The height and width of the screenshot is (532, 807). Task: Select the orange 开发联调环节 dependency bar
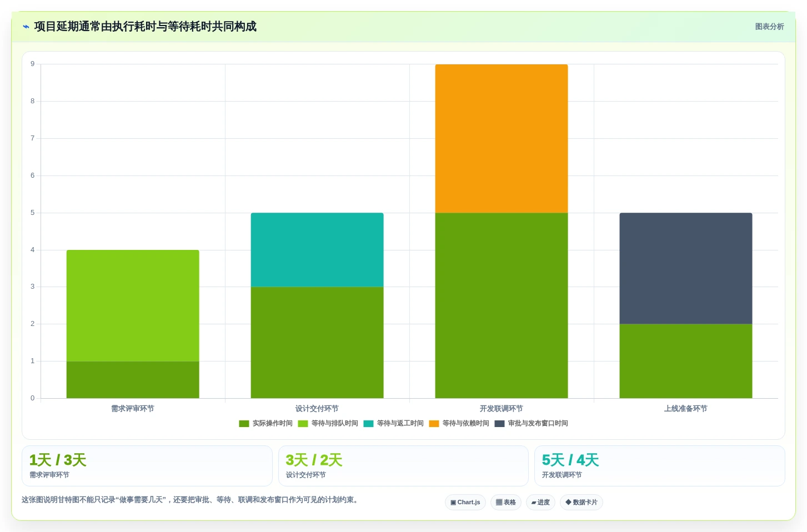[x=502, y=138]
